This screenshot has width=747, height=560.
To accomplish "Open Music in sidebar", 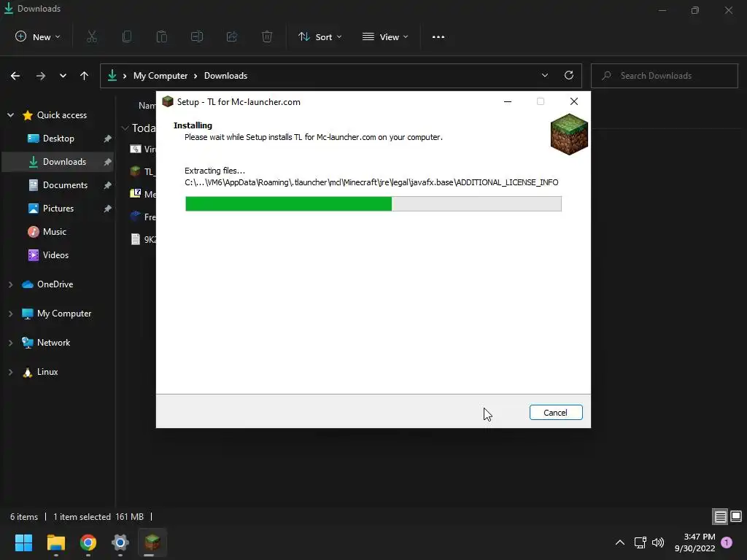I will [54, 231].
